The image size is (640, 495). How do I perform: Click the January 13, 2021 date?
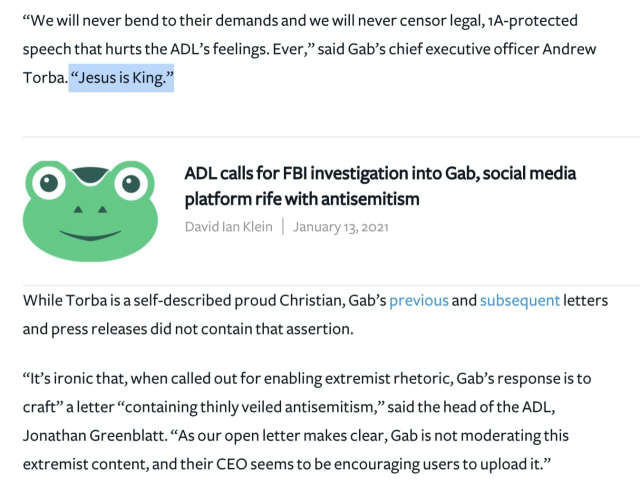340,227
